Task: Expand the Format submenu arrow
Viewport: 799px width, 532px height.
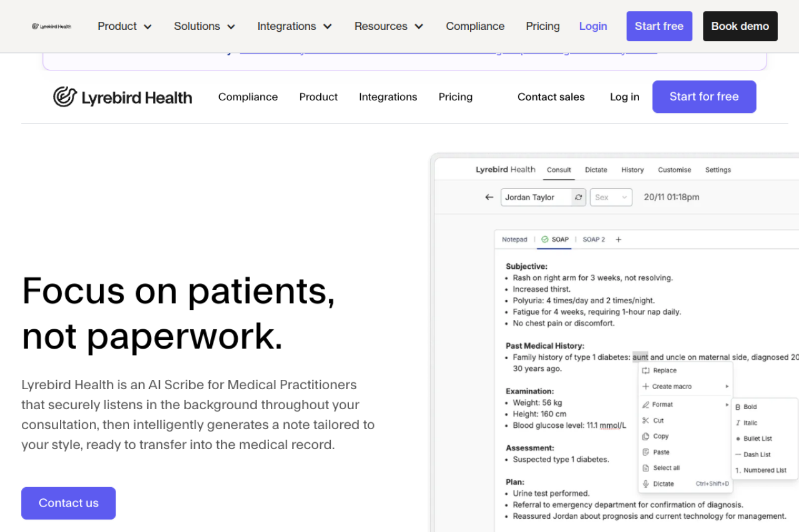Action: click(x=727, y=405)
